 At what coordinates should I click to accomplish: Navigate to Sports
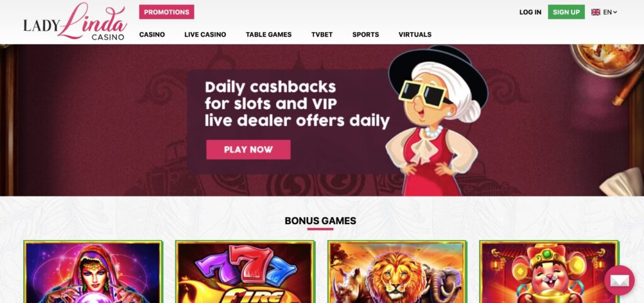pyautogui.click(x=365, y=35)
